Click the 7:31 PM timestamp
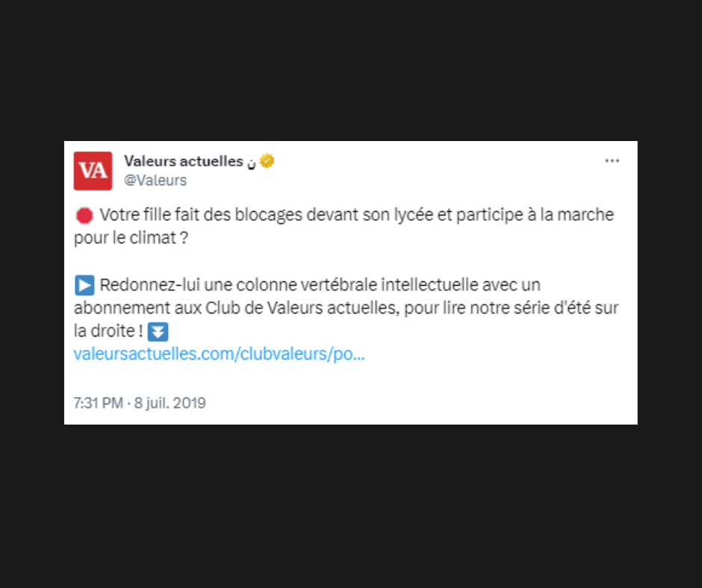The image size is (702, 588). click(99, 403)
